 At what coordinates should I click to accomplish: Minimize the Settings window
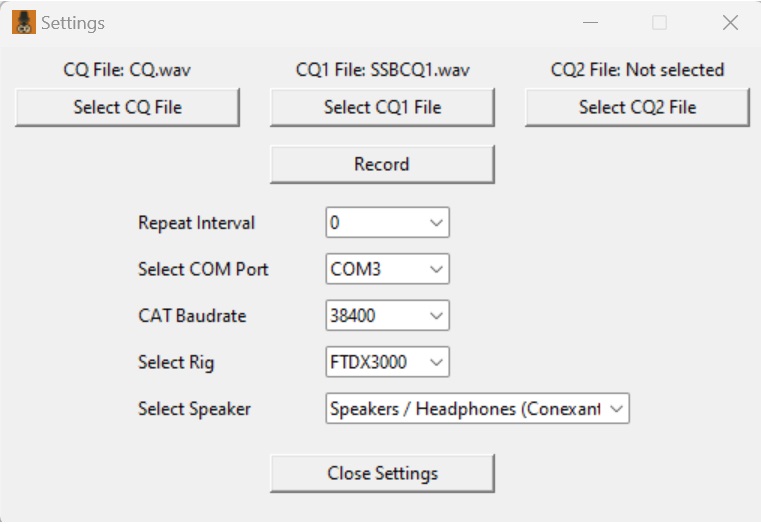tap(590, 22)
